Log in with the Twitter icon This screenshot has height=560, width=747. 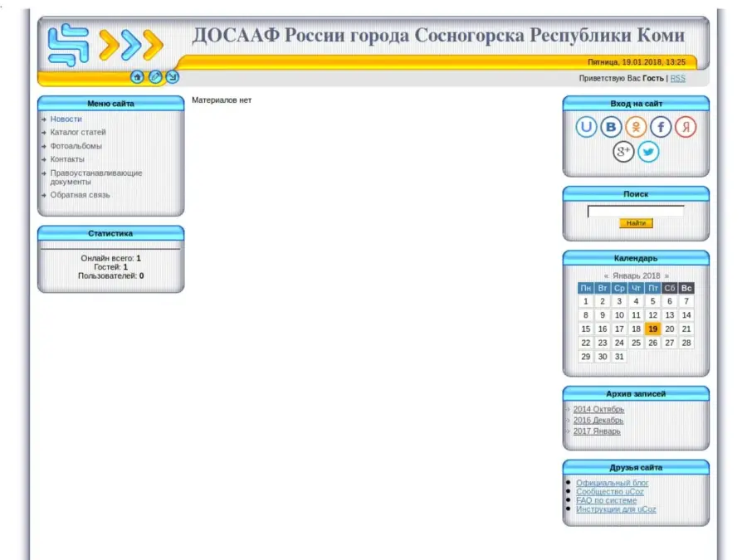(648, 152)
